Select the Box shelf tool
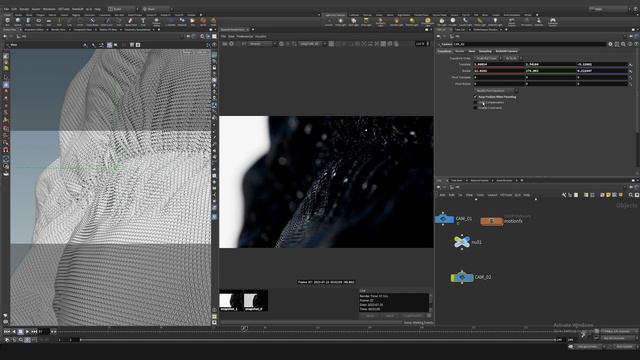The width and height of the screenshot is (640, 360). pos(7,21)
